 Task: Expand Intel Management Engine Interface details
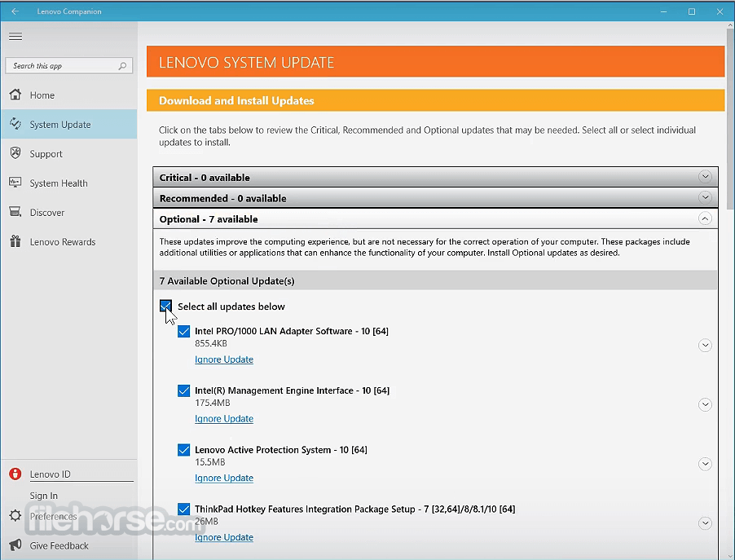click(705, 405)
